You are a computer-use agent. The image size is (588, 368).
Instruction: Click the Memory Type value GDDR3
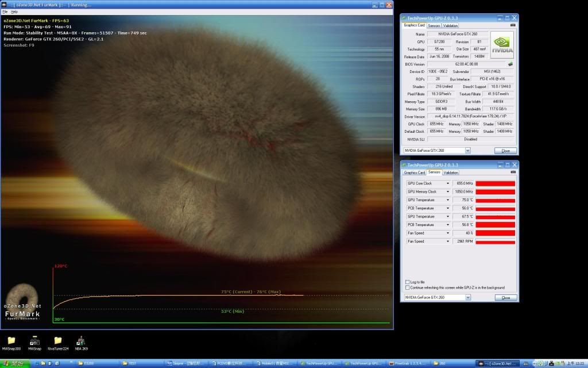tap(441, 101)
